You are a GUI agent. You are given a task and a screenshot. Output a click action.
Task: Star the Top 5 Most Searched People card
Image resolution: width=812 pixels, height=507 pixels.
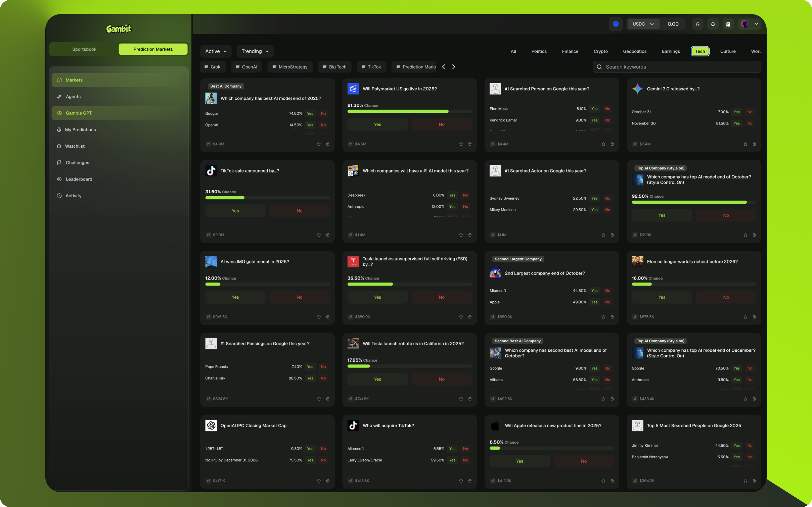click(x=745, y=481)
